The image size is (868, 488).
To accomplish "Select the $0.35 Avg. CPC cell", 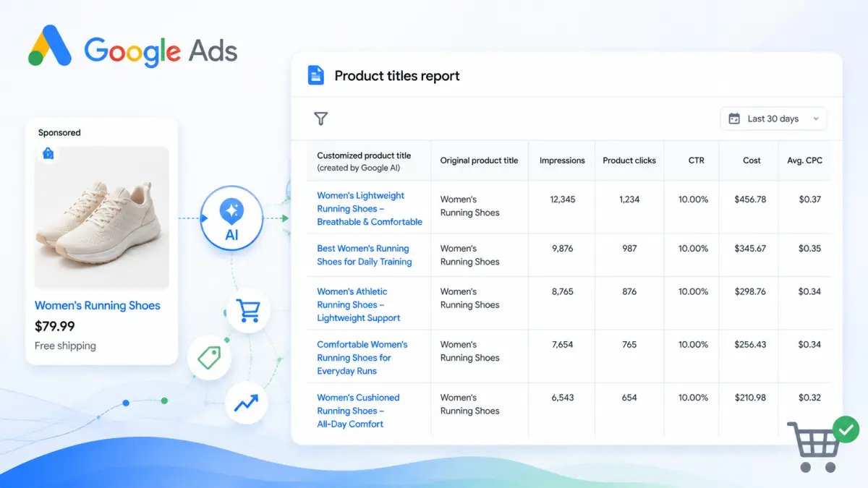I will [809, 248].
